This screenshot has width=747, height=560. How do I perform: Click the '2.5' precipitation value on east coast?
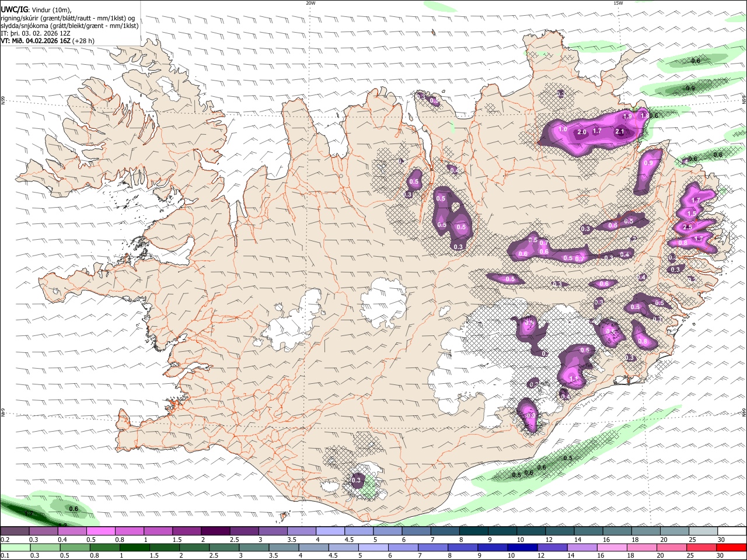pos(687,227)
